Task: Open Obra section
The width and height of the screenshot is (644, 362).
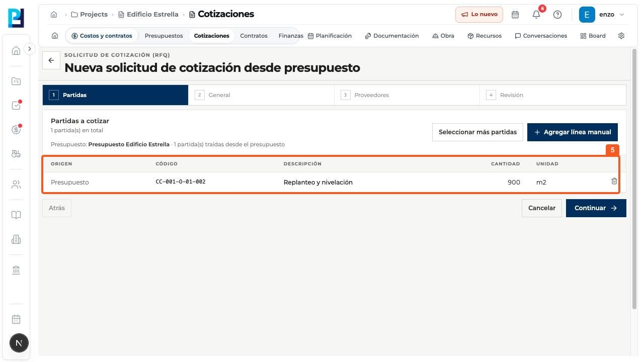Action: click(x=443, y=36)
